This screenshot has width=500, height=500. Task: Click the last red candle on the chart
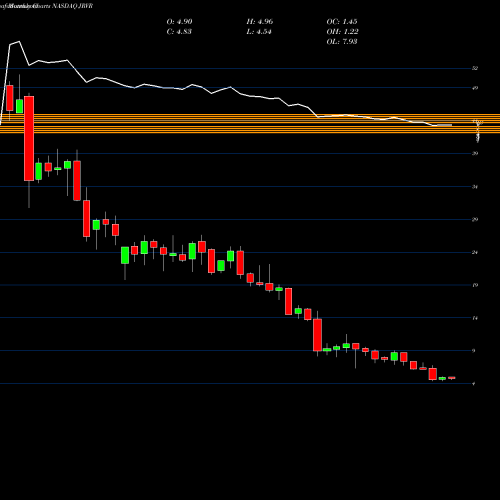[452, 378]
